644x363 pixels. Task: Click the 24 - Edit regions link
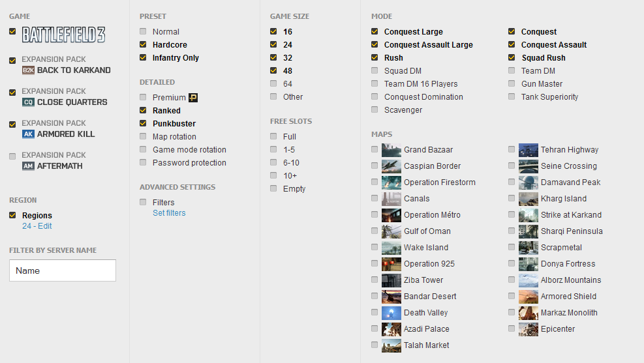[37, 226]
